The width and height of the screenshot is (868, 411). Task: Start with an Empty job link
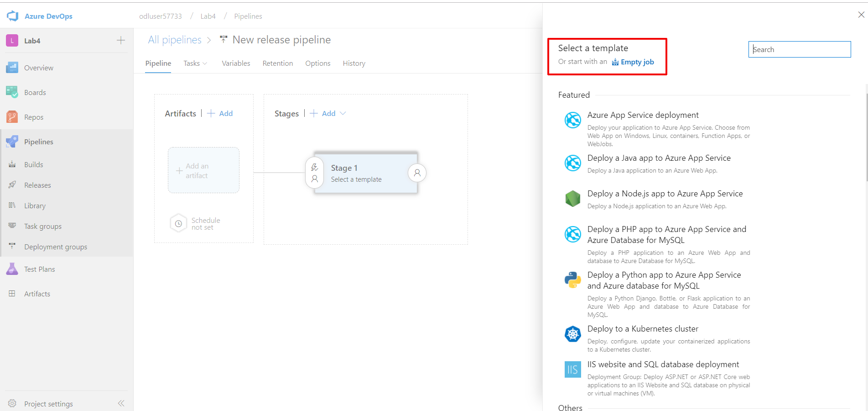pos(633,62)
